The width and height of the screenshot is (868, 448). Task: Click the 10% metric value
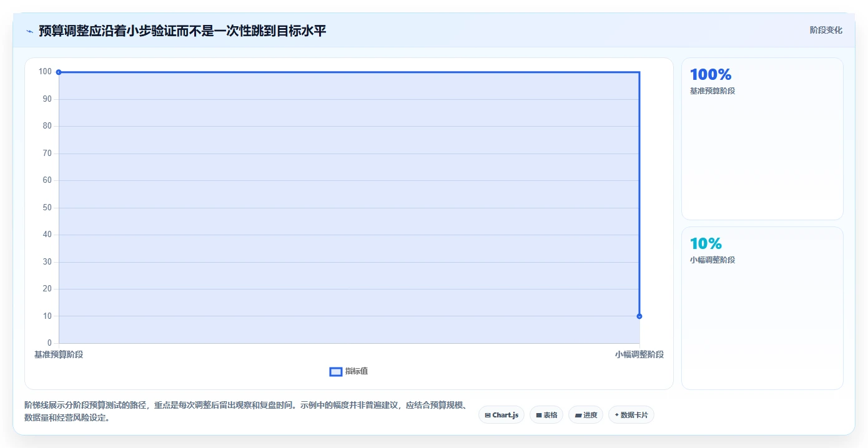pyautogui.click(x=706, y=244)
